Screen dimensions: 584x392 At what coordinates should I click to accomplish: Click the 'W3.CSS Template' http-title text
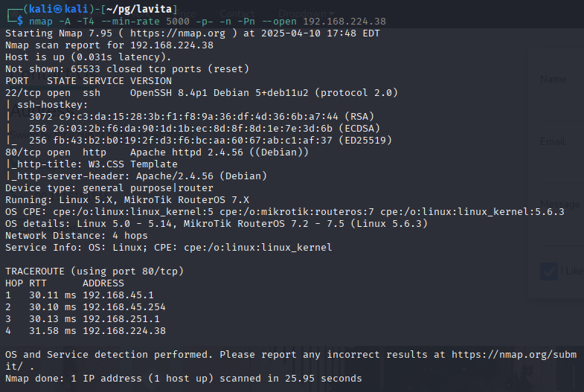[x=133, y=164]
